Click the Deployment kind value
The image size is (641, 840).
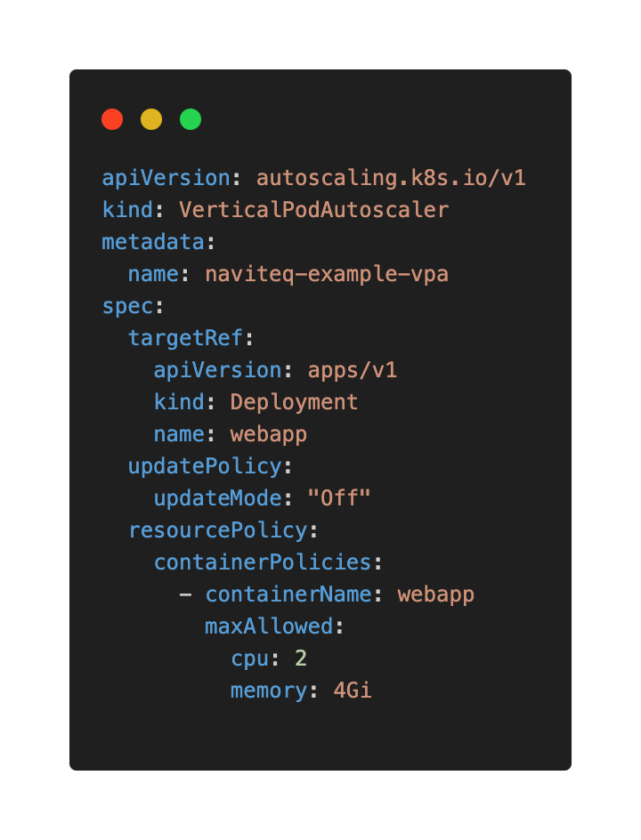click(294, 402)
